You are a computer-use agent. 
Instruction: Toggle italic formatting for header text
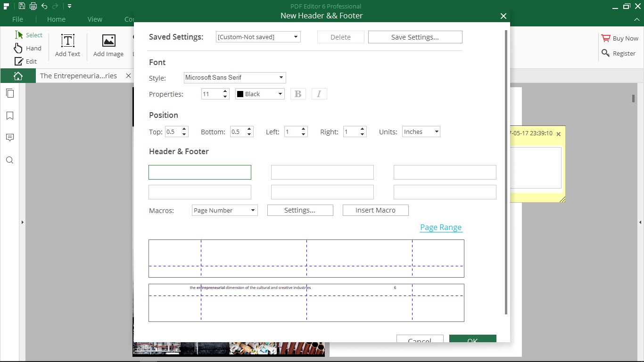pyautogui.click(x=319, y=94)
